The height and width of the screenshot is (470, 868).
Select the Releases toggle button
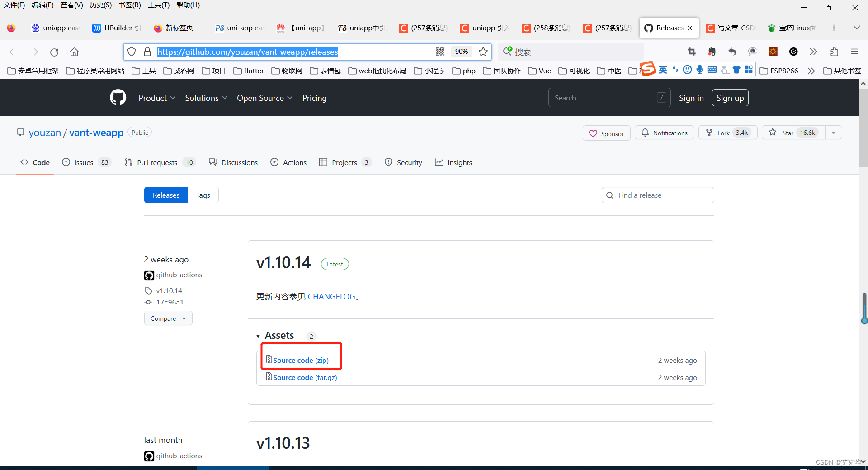point(166,195)
